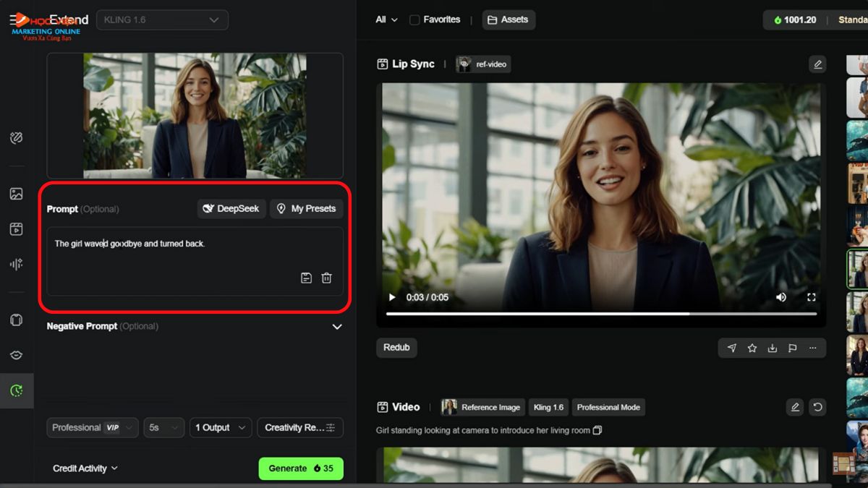Open the Creativity Relevance settings control
Viewport: 868px width, 488px height.
300,427
